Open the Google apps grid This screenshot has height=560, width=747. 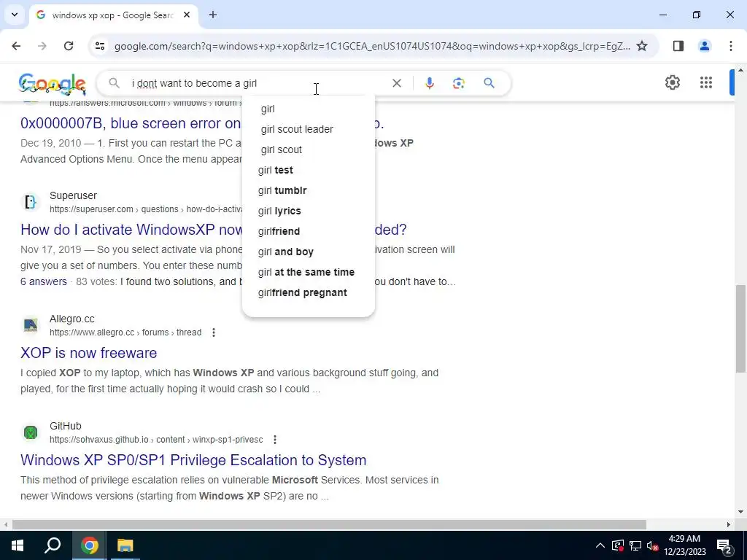[x=706, y=82]
